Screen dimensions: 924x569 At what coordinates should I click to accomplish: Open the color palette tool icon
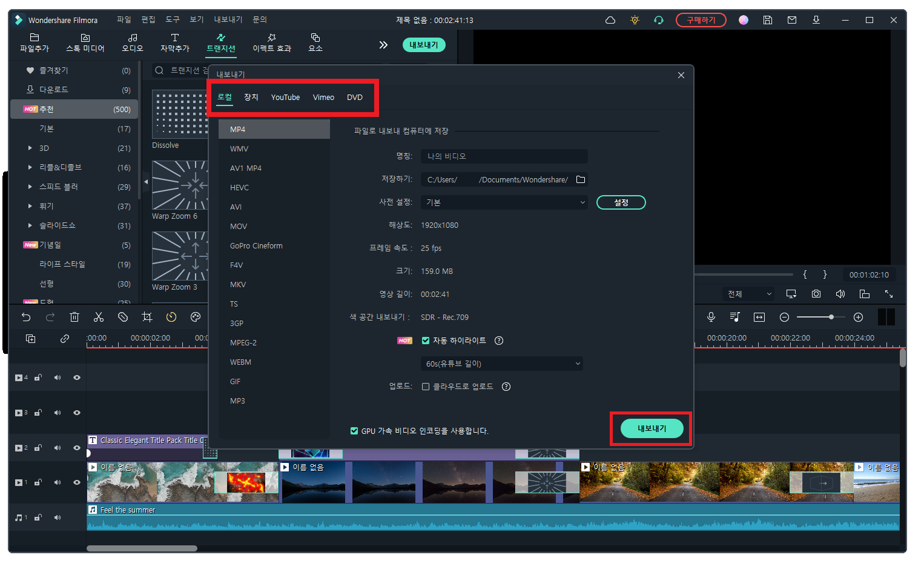click(x=195, y=317)
